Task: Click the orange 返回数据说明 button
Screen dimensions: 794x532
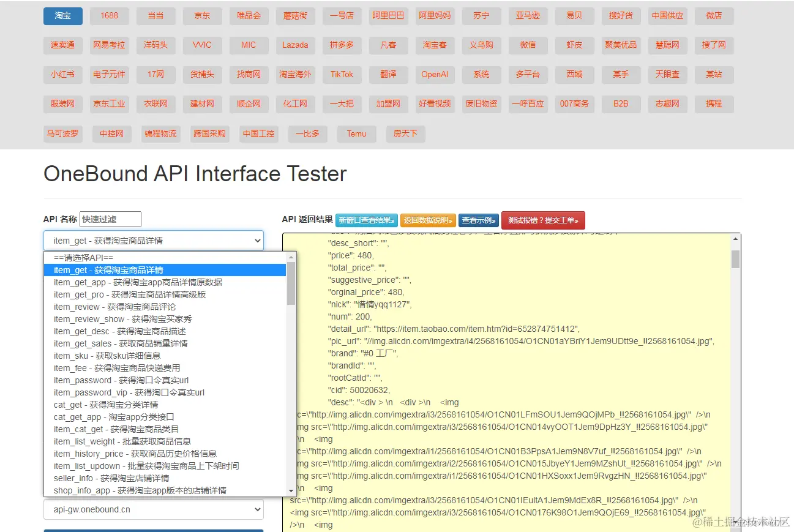Action: (x=429, y=220)
